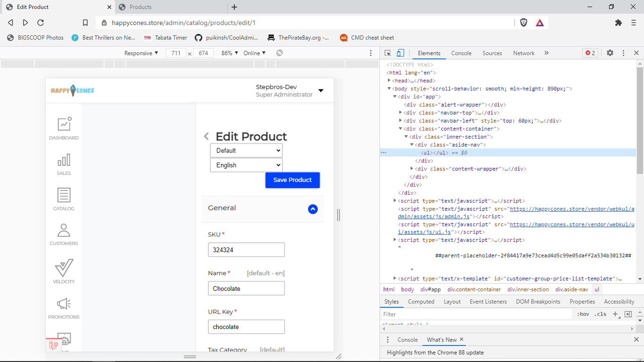This screenshot has height=362, width=644.
Task: Open the 86% zoom dropdown
Action: click(x=230, y=53)
